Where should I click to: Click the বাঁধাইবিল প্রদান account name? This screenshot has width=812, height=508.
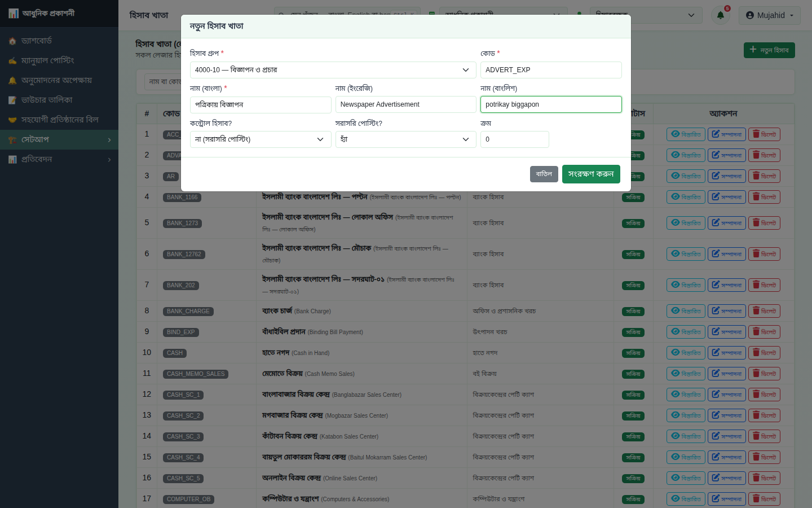point(284,331)
